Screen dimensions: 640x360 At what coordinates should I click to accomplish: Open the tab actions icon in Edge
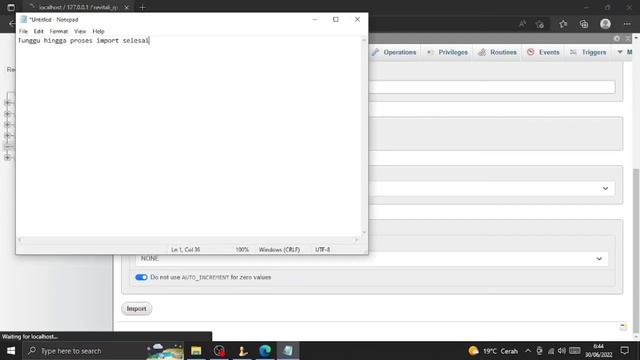coord(11,7)
